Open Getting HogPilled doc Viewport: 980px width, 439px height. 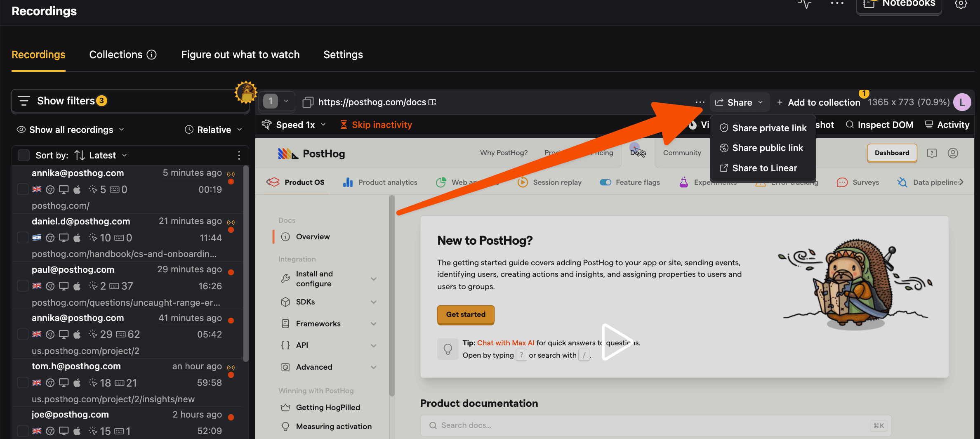coord(320,407)
